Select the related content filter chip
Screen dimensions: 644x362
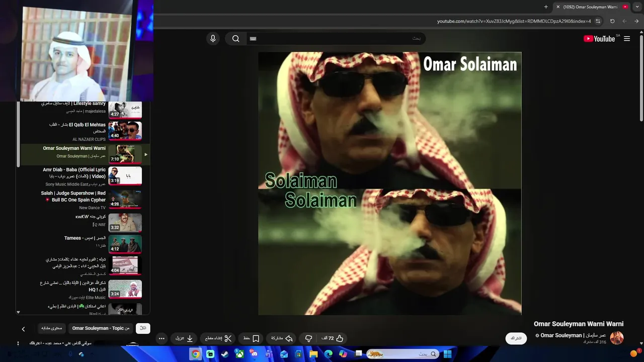coord(52,328)
